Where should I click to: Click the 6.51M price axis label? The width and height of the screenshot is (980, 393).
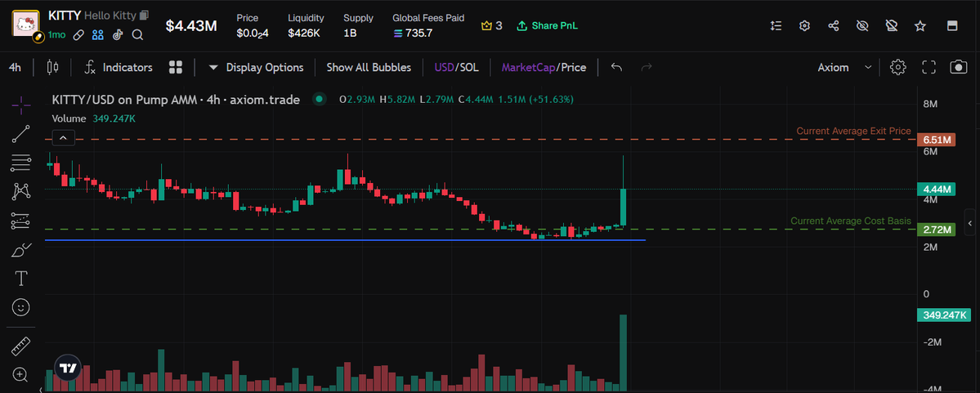coord(937,140)
